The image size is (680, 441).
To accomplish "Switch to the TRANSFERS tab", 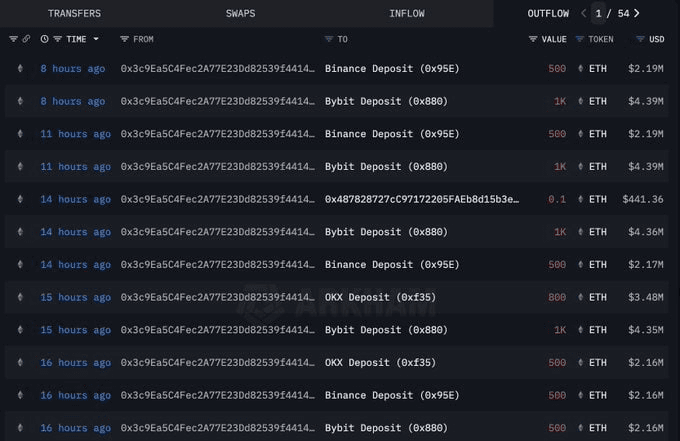I will pos(74,13).
